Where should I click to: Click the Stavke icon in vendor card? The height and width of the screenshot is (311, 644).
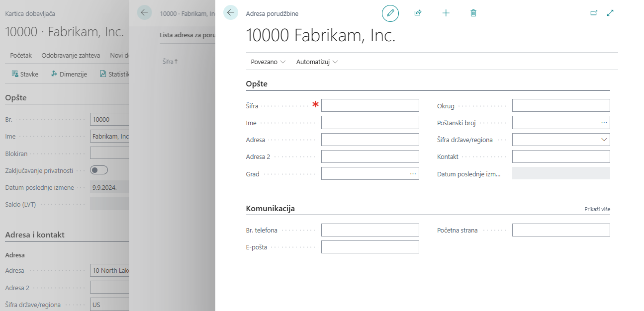pyautogui.click(x=15, y=74)
